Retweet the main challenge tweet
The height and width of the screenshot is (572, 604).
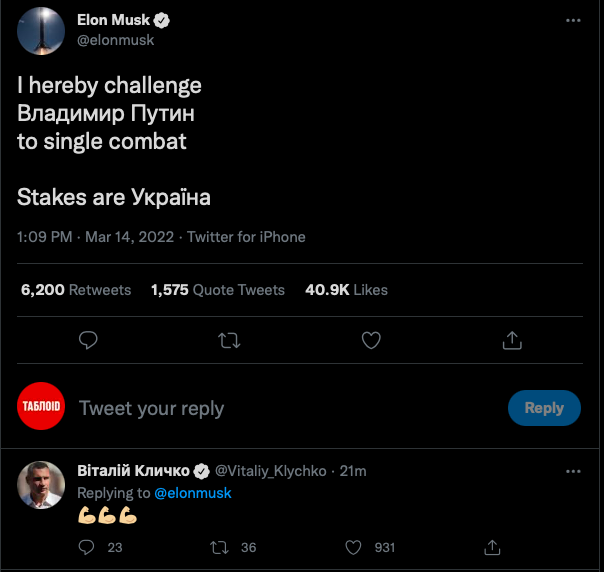click(229, 341)
